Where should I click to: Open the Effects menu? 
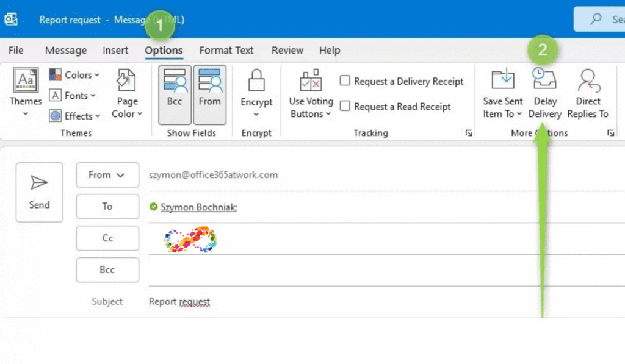point(74,116)
